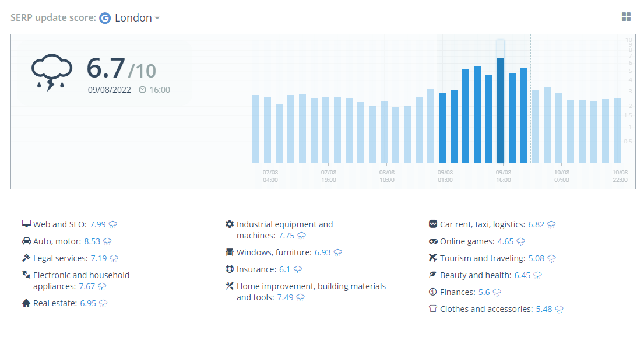This screenshot has width=644, height=337.
Task: Open the Clothes and accessories score 5.48
Action: (x=544, y=308)
